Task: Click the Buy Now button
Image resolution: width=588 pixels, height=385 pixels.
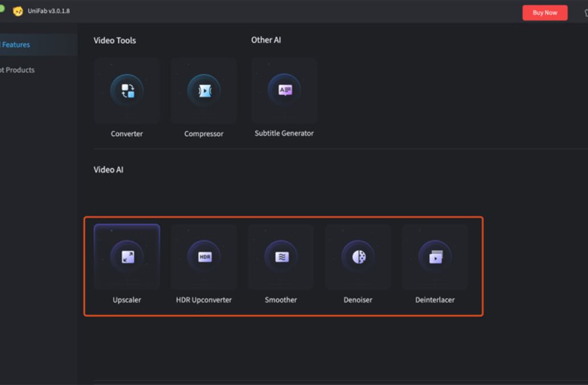Action: click(545, 13)
